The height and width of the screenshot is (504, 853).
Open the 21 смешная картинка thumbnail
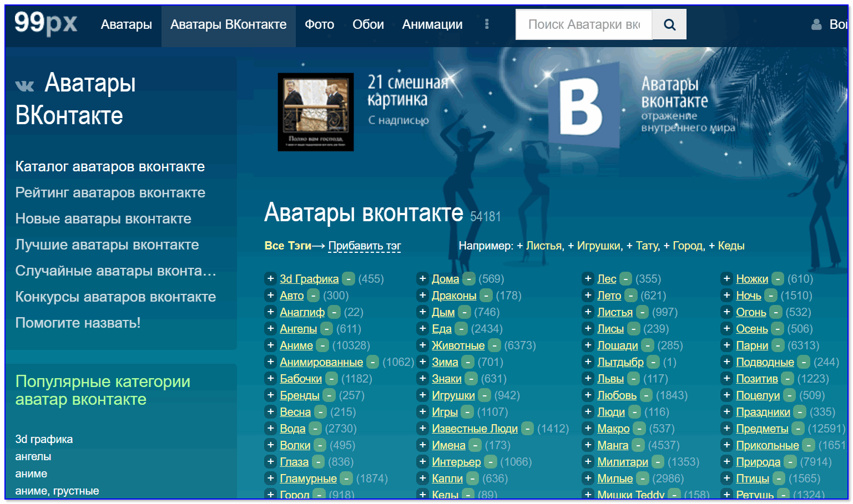[315, 112]
